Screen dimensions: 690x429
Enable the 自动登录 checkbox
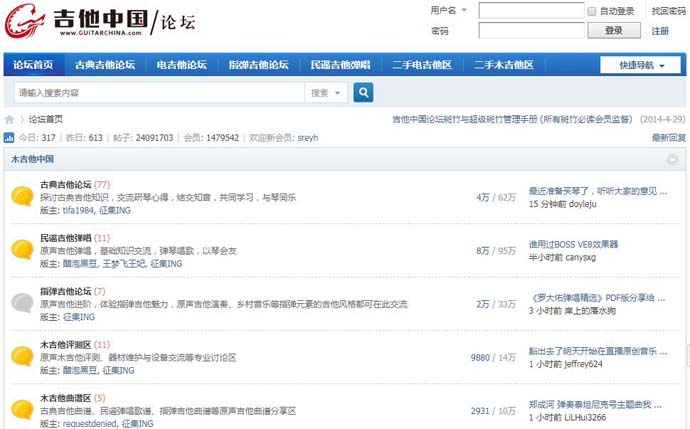[593, 11]
